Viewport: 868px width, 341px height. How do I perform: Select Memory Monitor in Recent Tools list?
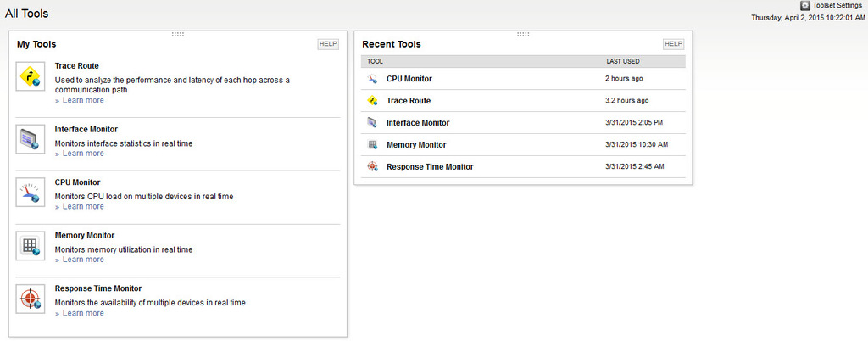tap(416, 145)
